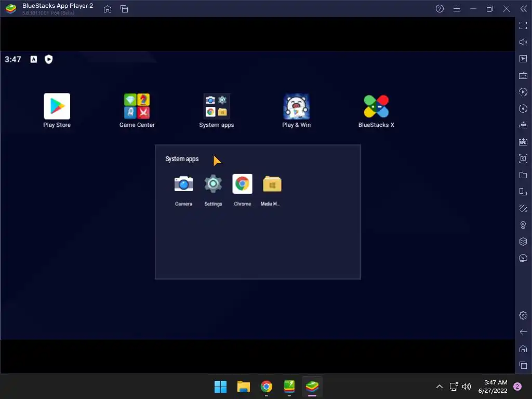Open notifications badge showing 2

pos(517,387)
